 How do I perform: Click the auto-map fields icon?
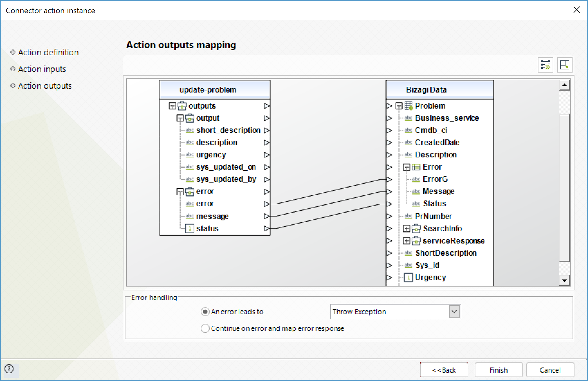pos(546,65)
